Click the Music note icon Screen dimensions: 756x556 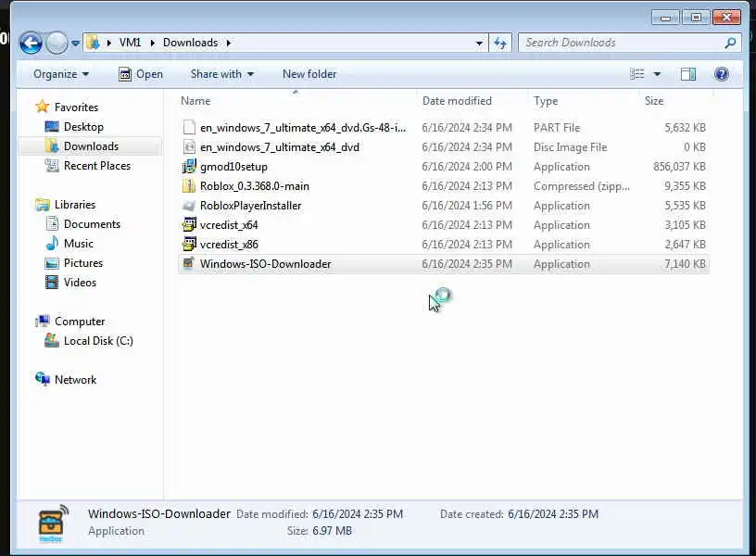52,243
